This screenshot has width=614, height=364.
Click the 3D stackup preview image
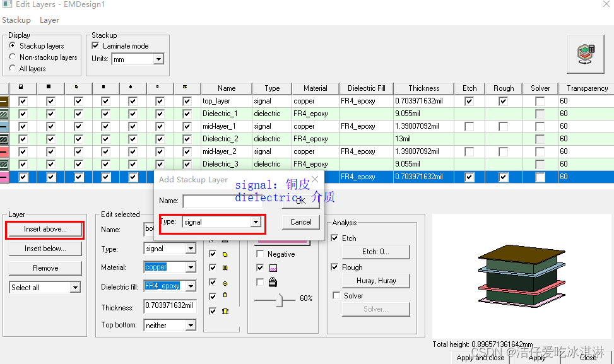pyautogui.click(x=522, y=276)
